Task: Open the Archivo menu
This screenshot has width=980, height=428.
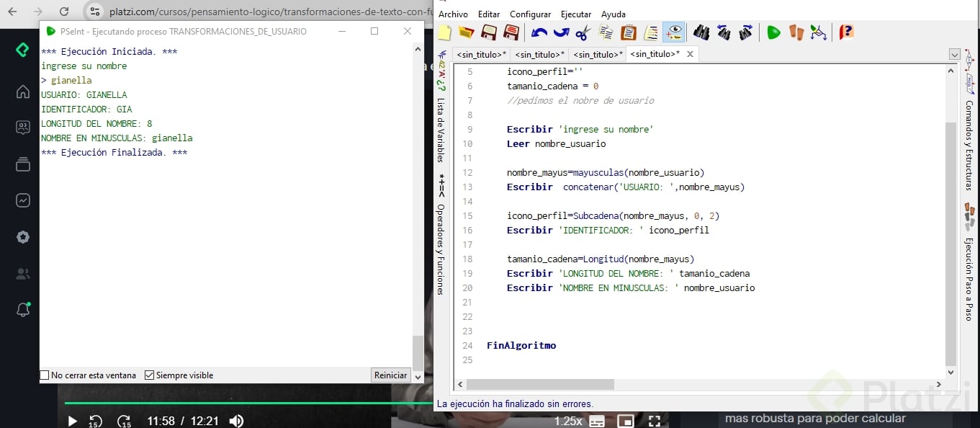Action: (453, 14)
